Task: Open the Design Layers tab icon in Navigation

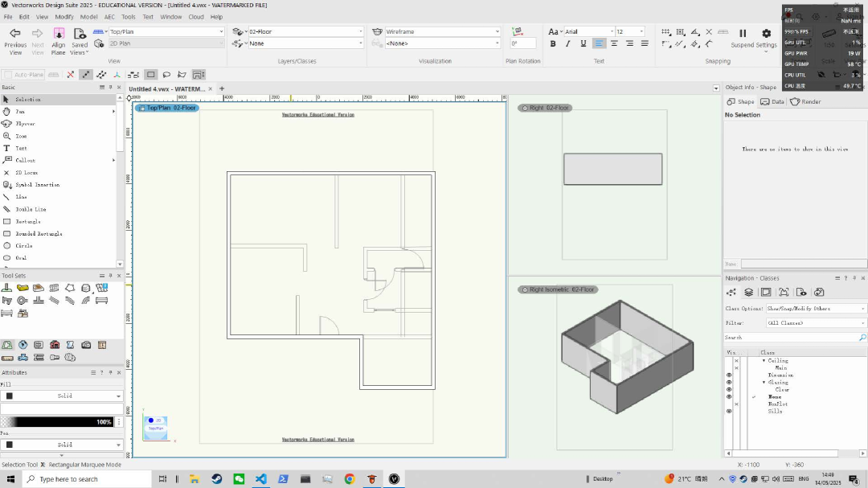Action: coord(748,292)
